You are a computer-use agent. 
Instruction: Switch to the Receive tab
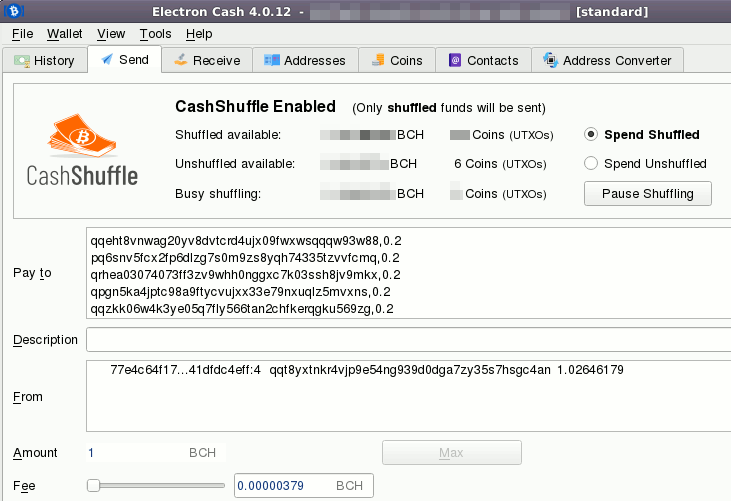(x=207, y=61)
